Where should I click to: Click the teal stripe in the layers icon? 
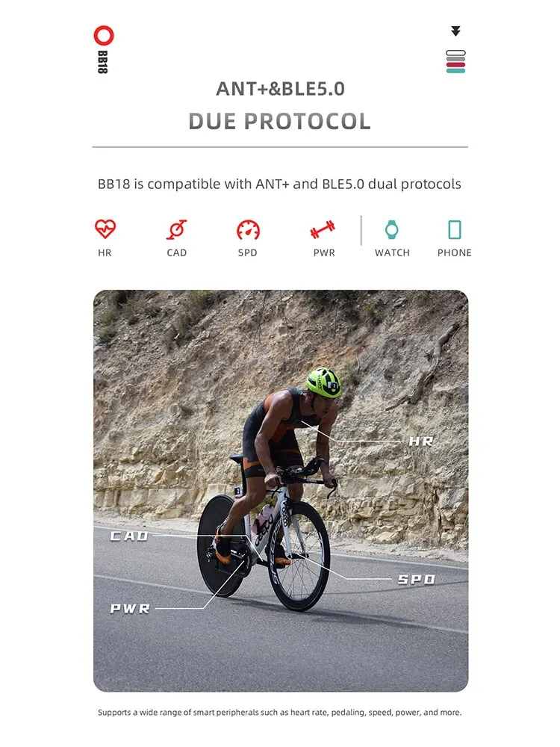pos(455,71)
